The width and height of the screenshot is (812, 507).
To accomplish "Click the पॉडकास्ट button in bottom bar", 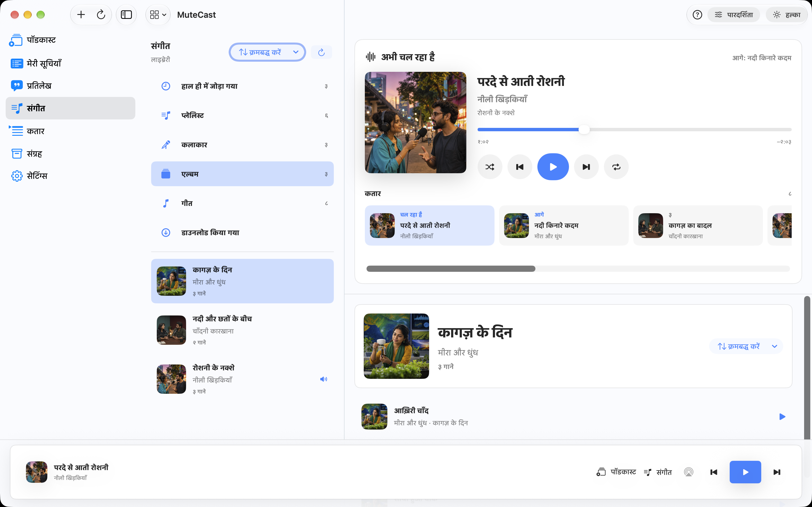I will pyautogui.click(x=616, y=472).
